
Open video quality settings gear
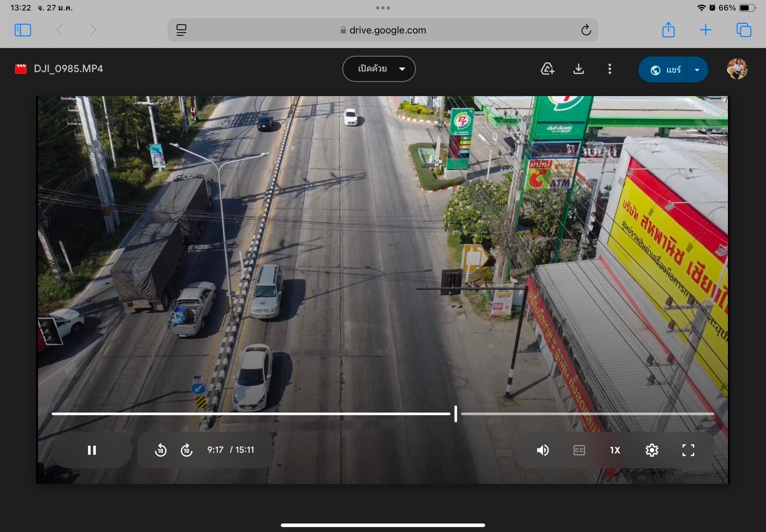tap(652, 450)
